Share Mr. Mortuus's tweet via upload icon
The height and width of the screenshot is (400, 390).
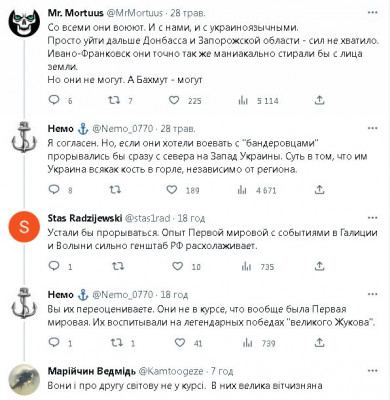(x=319, y=100)
